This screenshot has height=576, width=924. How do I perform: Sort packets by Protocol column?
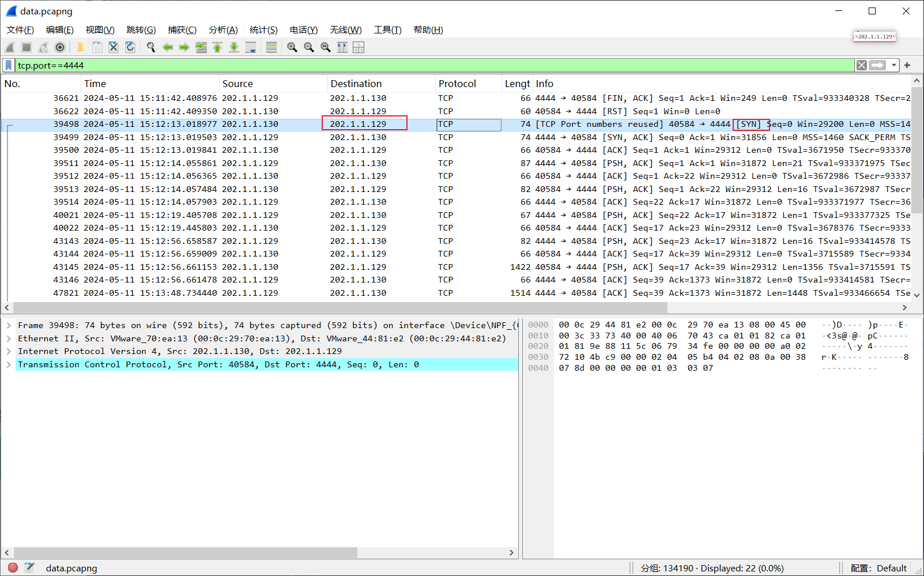pos(468,84)
